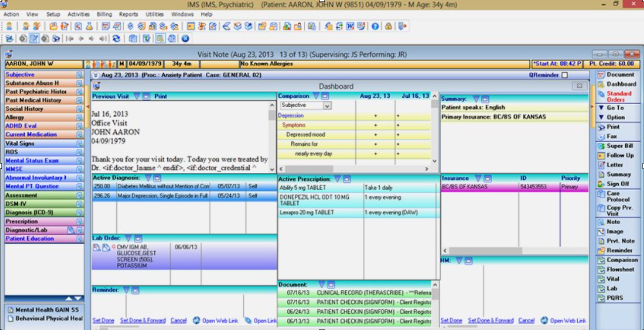Select the Lexapro 20 mg TABLET prescription row
The height and width of the screenshot is (330, 644).
coord(359,213)
